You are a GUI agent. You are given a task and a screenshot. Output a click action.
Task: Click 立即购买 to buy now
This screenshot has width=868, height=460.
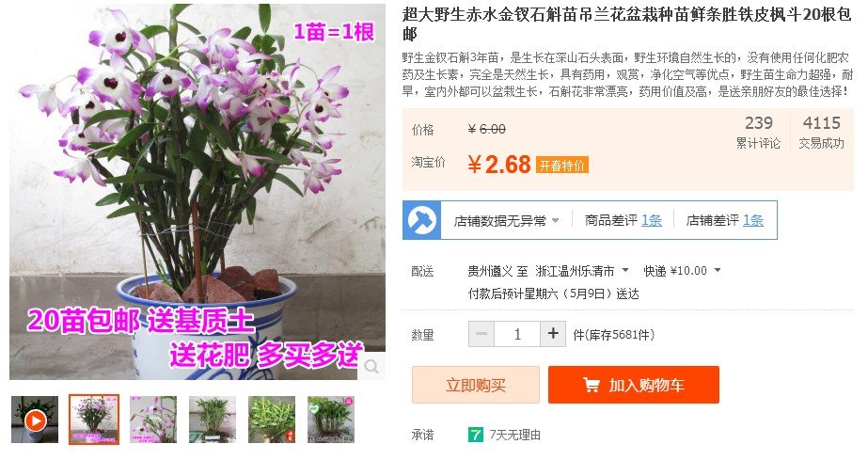point(476,385)
